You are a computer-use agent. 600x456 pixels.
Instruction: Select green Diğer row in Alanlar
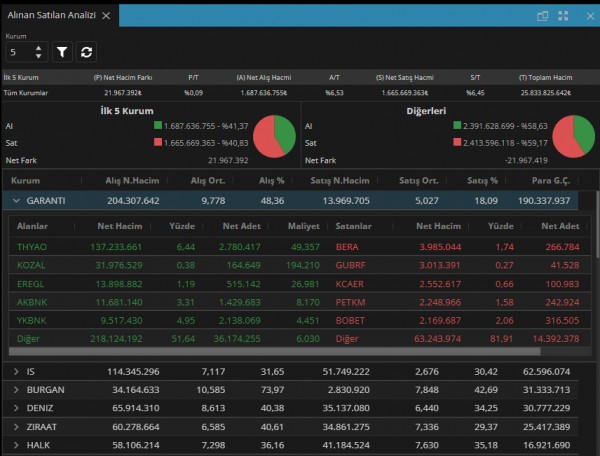(28, 339)
